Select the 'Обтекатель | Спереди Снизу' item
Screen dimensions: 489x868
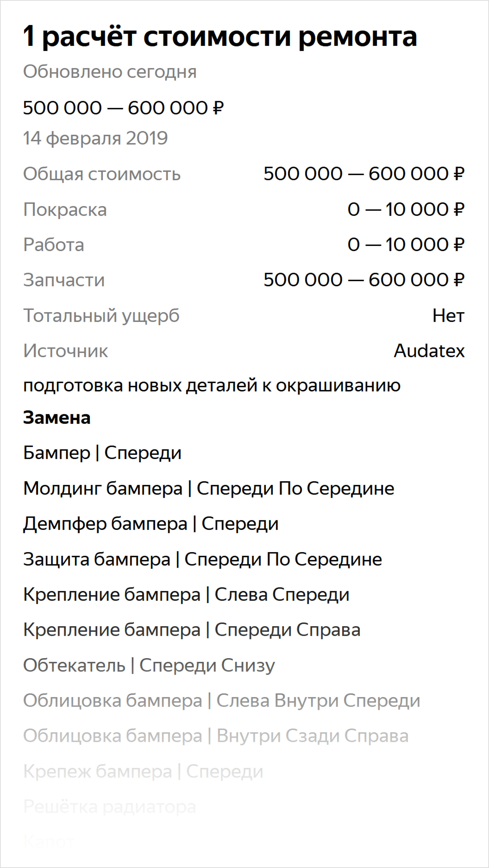pos(149,665)
